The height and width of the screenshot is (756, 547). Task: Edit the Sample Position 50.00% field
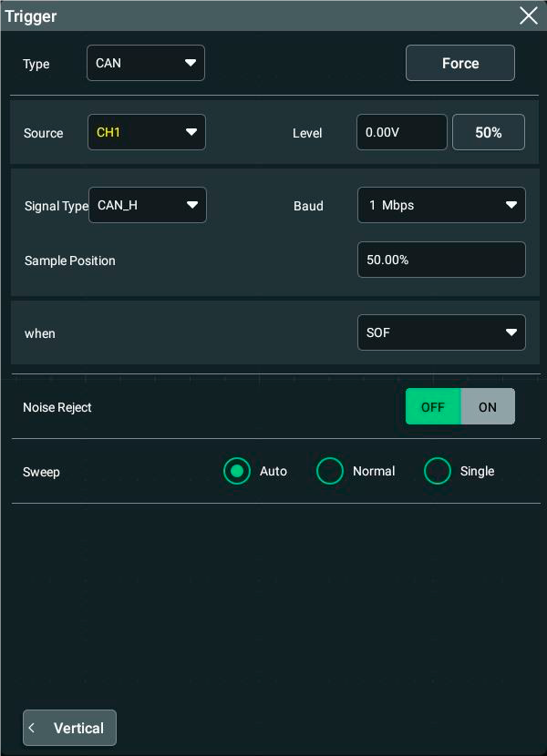tap(441, 260)
